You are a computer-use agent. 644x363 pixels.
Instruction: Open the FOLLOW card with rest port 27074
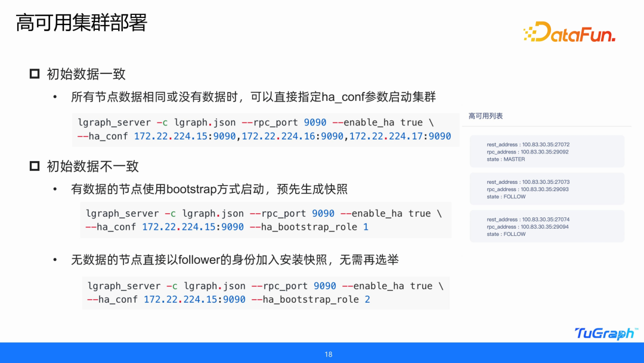pyautogui.click(x=547, y=227)
